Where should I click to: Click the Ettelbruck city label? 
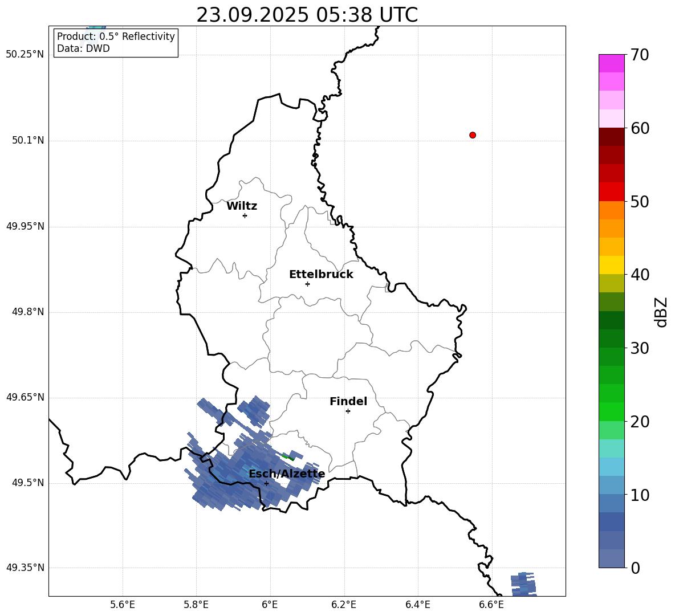(x=321, y=275)
